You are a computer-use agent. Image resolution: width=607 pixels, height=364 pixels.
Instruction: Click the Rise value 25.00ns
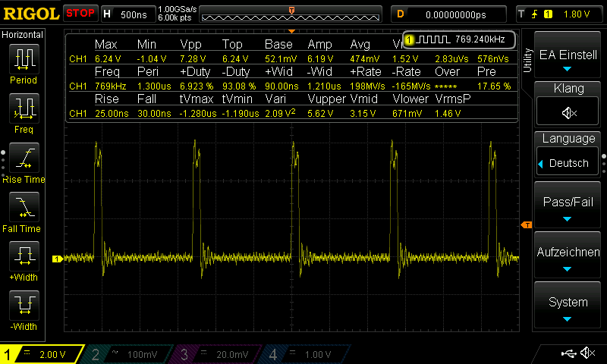[x=112, y=113]
